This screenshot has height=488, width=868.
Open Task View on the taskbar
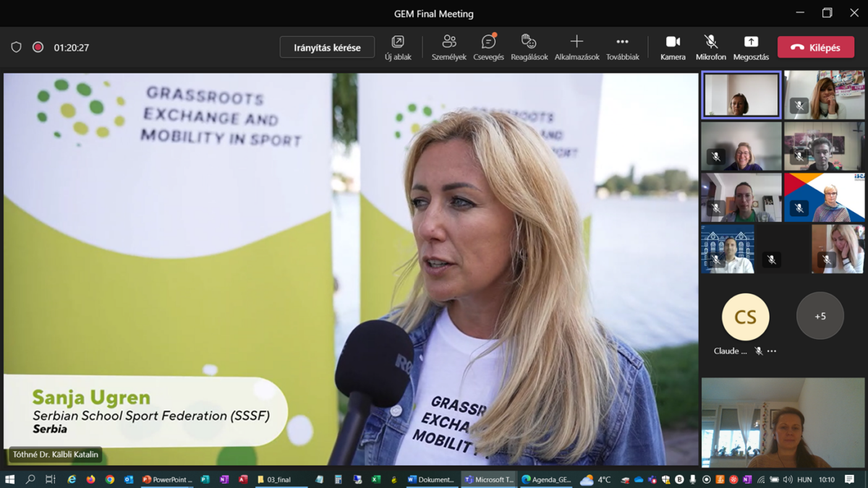click(50, 479)
